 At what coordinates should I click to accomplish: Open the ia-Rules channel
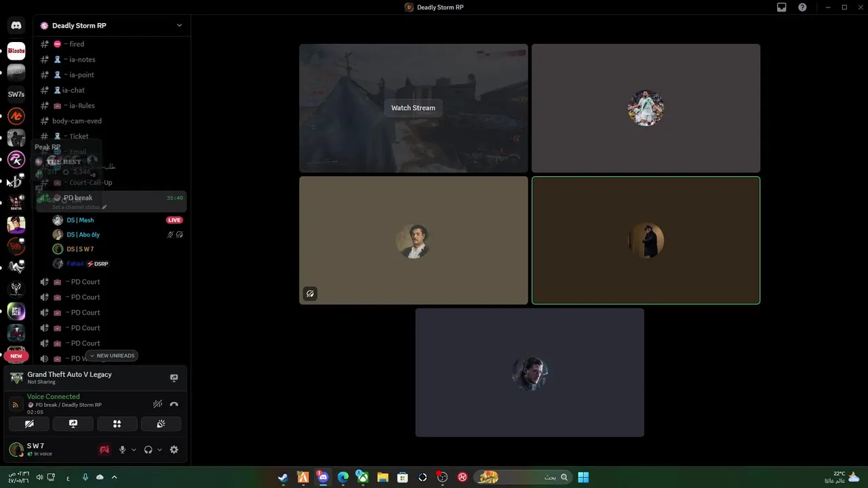(112, 106)
